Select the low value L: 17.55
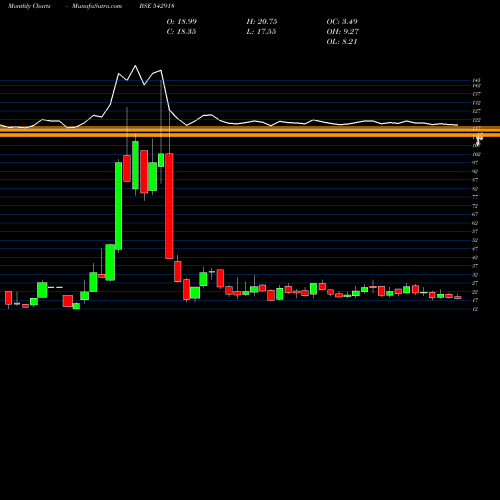Screen dimensions: 500x500 click(261, 32)
